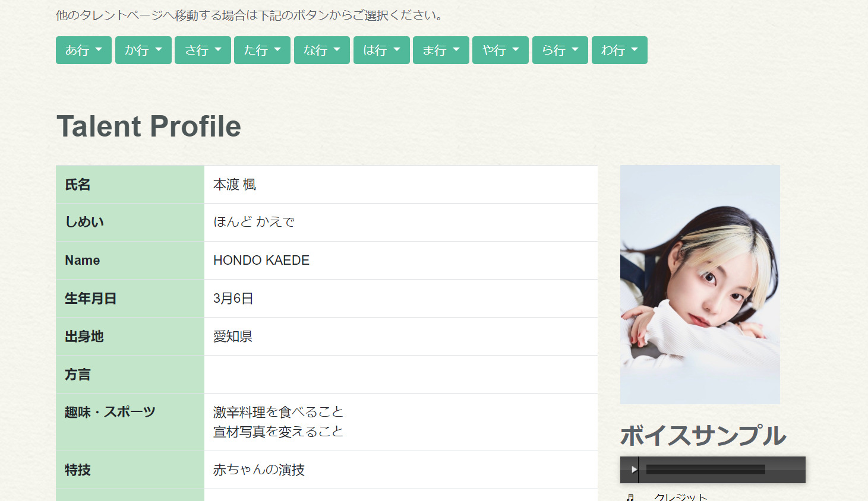Click the 出身地 row header
The image size is (868, 501).
pyautogui.click(x=130, y=337)
